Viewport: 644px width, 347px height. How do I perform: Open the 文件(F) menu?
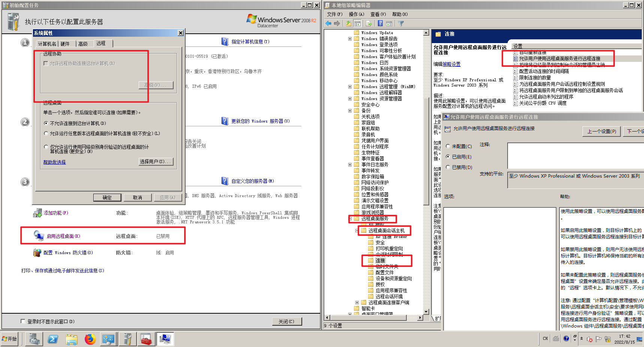pos(334,14)
